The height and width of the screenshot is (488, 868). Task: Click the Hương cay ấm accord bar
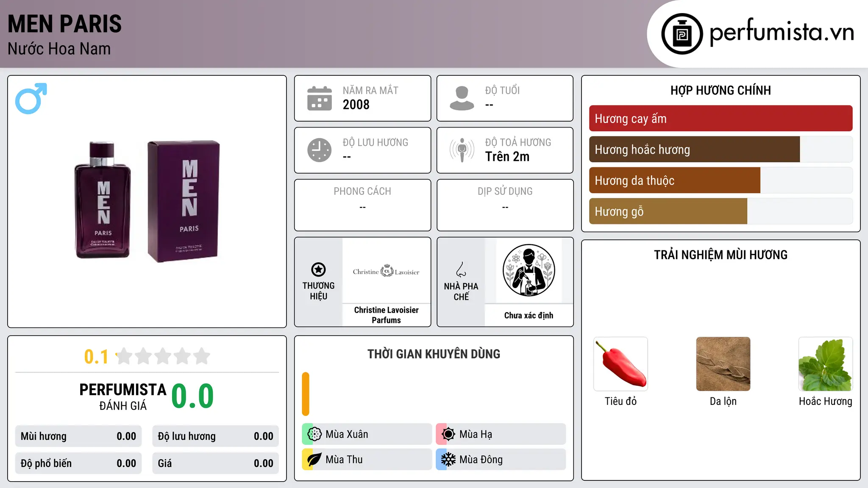(x=721, y=119)
